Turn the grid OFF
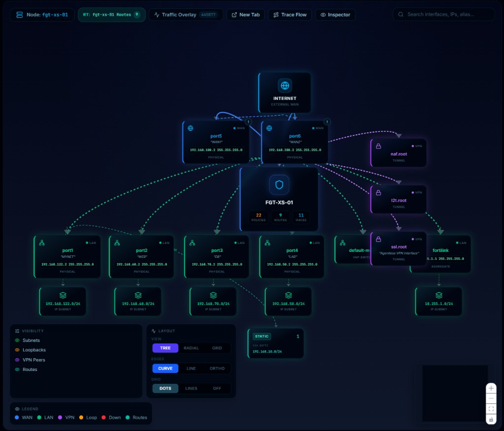This screenshot has height=431, width=504. [x=217, y=388]
